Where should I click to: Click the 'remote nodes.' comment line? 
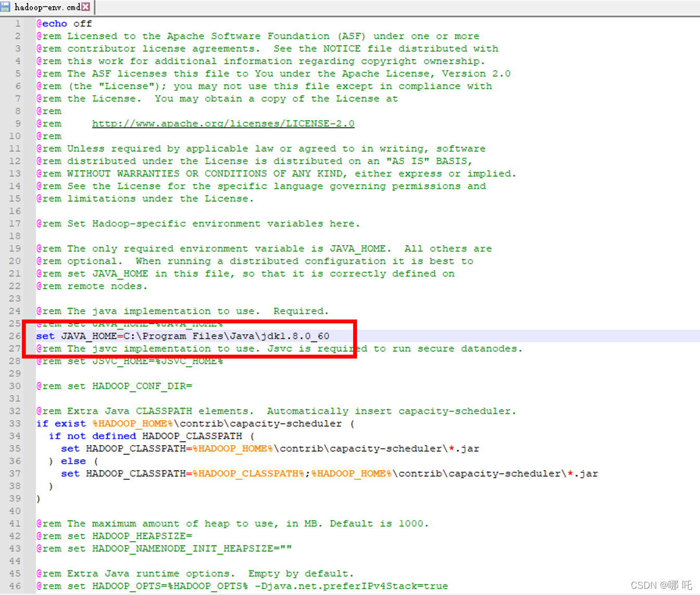(x=92, y=286)
